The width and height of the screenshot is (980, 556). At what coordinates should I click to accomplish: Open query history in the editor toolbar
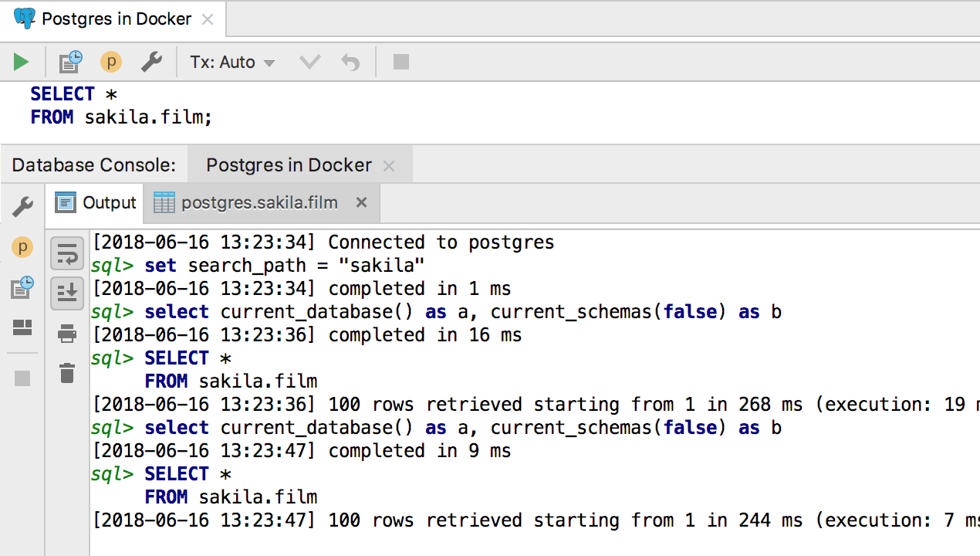tap(71, 62)
